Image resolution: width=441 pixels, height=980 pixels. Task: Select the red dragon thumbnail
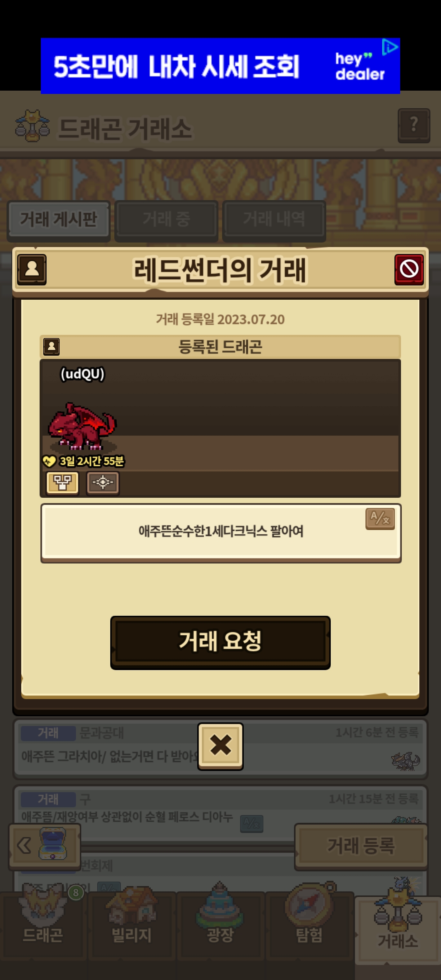click(82, 427)
